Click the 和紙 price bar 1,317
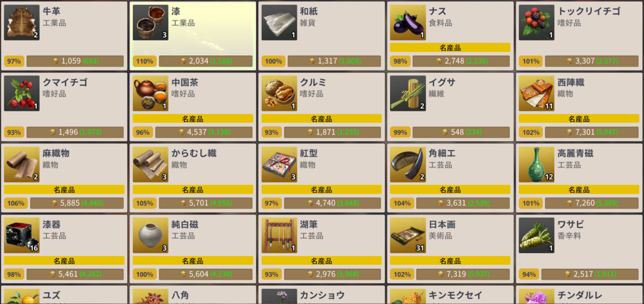 click(x=335, y=61)
